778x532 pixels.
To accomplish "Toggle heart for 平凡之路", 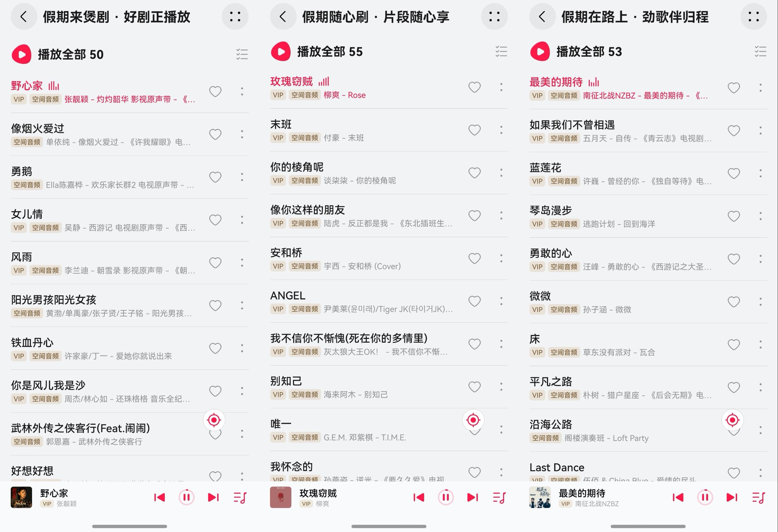I will [x=734, y=387].
